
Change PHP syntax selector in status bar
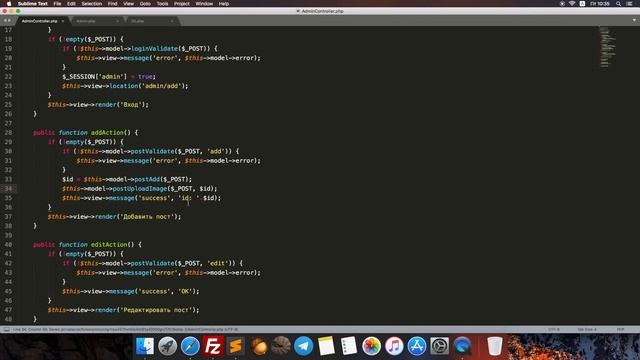[x=620, y=329]
